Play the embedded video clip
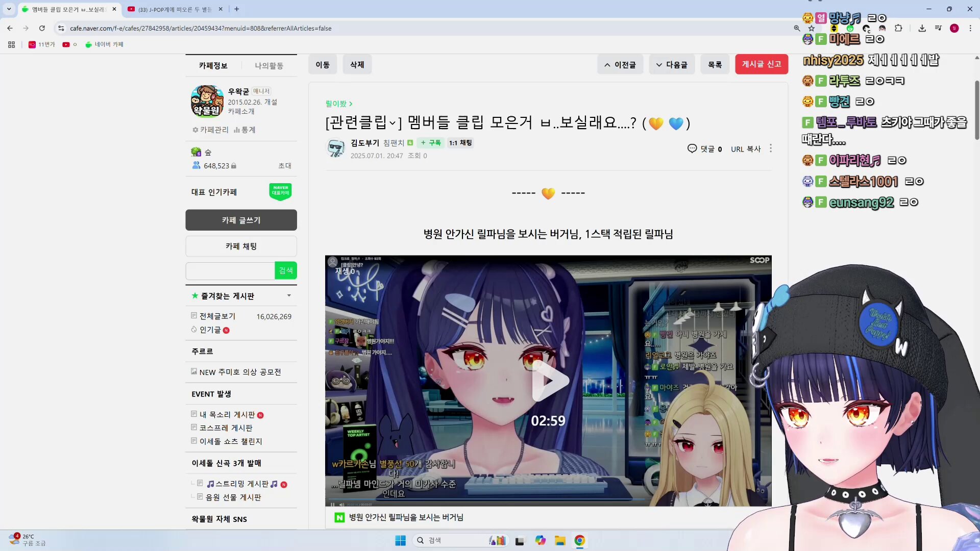Viewport: 980px width, 551px height. pos(548,381)
